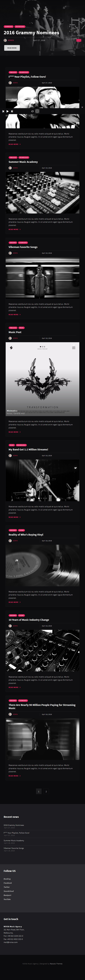Open the post "Vibeman Favorite Songs"
The image size is (85, 980).
click(x=23, y=247)
